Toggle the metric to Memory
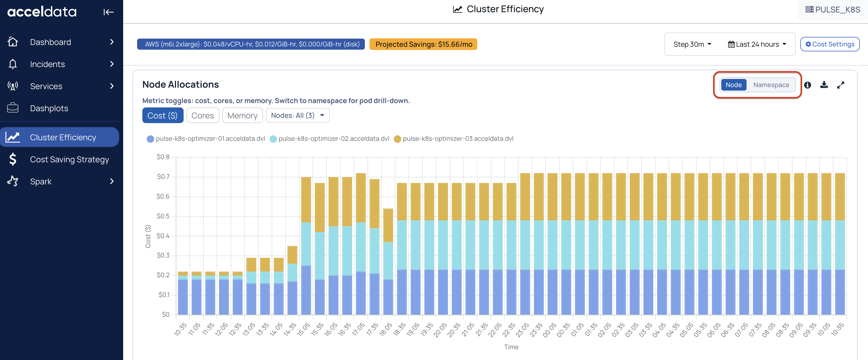Screen dimensions: 868x360 pos(242,116)
